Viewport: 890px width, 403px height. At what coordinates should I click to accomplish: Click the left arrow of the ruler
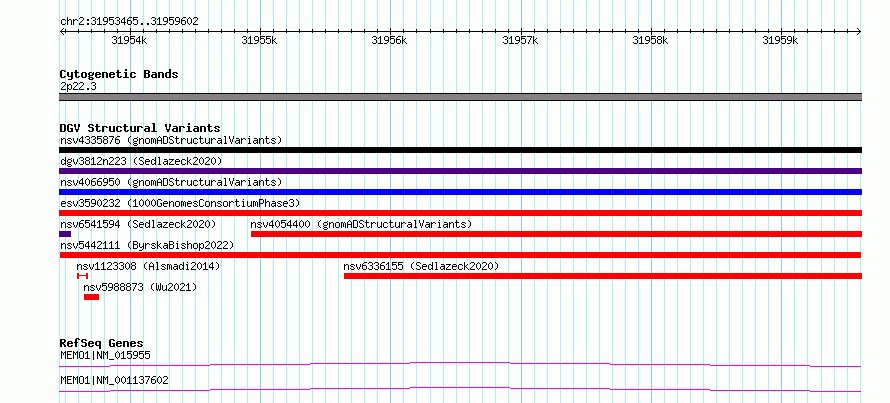click(62, 31)
